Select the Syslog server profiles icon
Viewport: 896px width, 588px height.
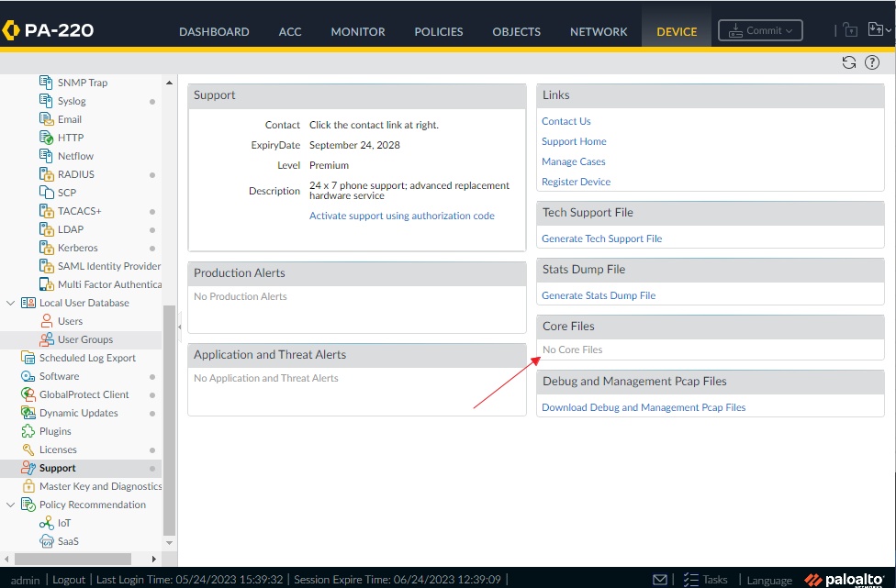[47, 100]
